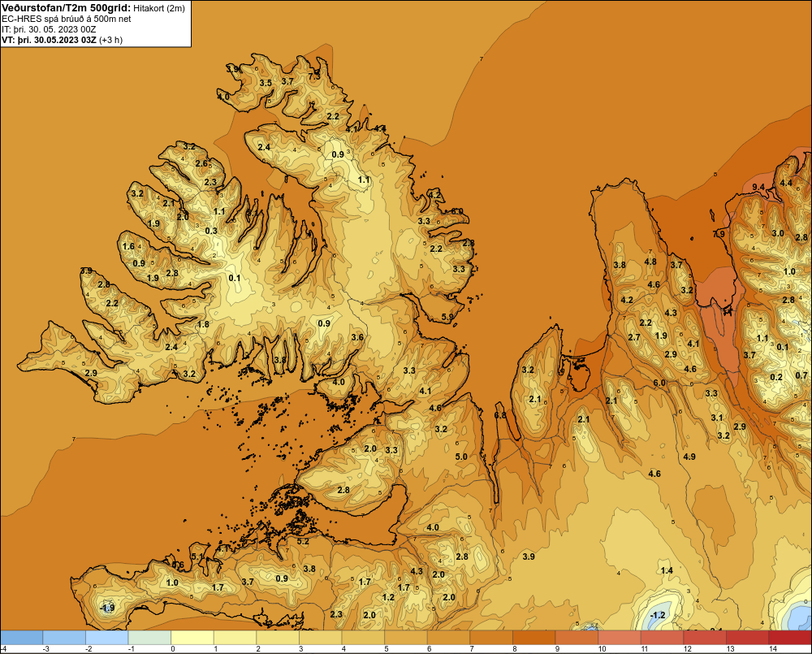Click the 3.1 temperature label

click(x=717, y=418)
